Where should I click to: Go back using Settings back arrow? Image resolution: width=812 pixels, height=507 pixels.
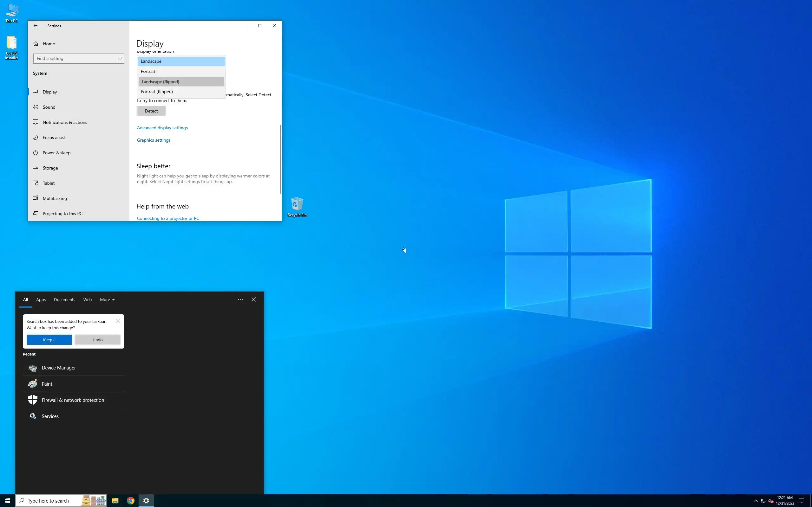[x=36, y=26]
